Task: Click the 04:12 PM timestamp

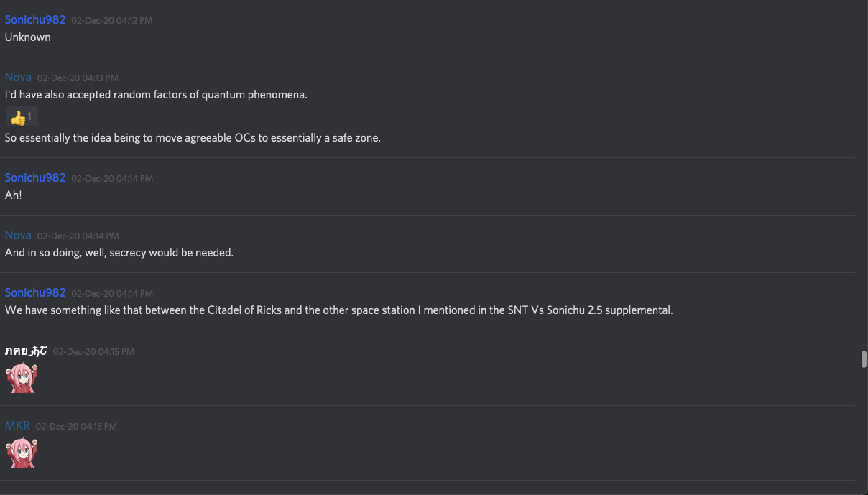Action: (x=112, y=21)
